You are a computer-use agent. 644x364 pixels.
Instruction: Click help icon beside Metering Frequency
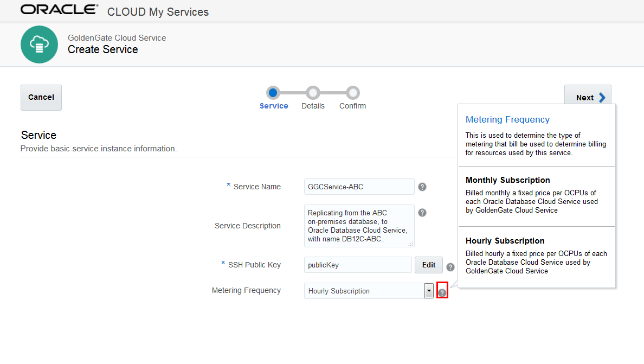click(x=442, y=293)
